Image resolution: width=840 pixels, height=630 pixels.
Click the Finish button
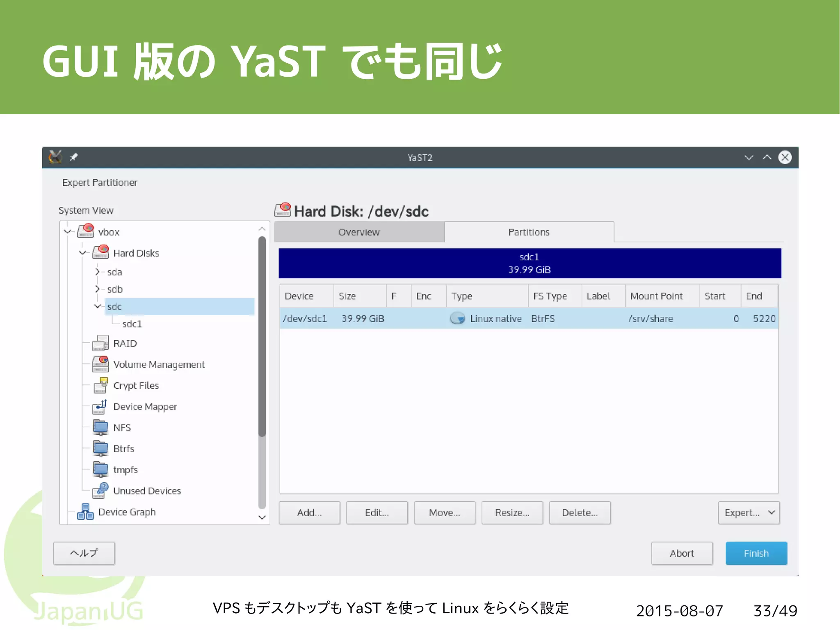tap(756, 553)
